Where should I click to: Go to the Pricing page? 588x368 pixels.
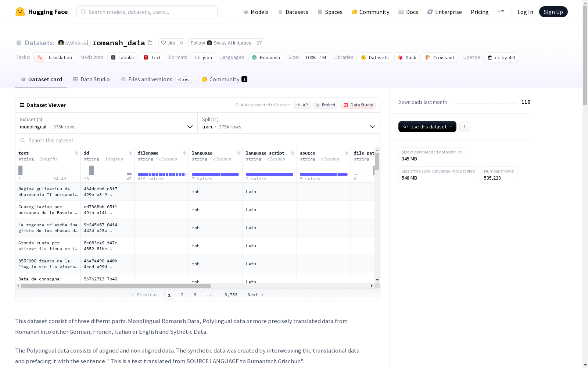(480, 12)
